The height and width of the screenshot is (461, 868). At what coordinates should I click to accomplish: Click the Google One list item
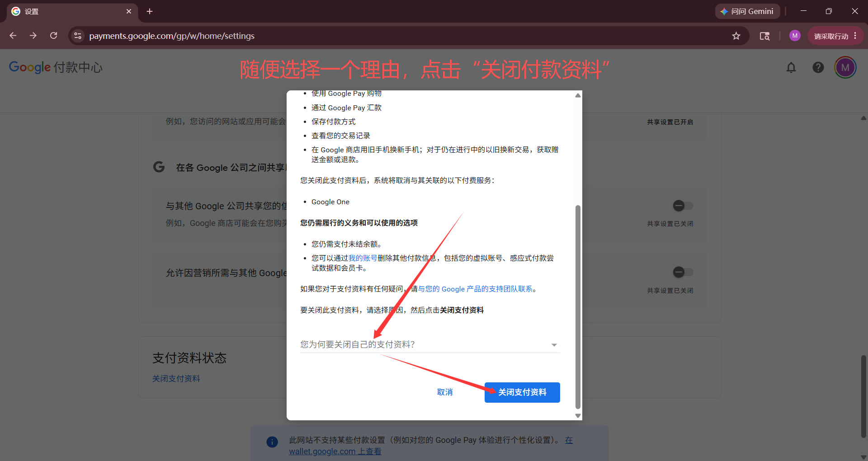(330, 202)
